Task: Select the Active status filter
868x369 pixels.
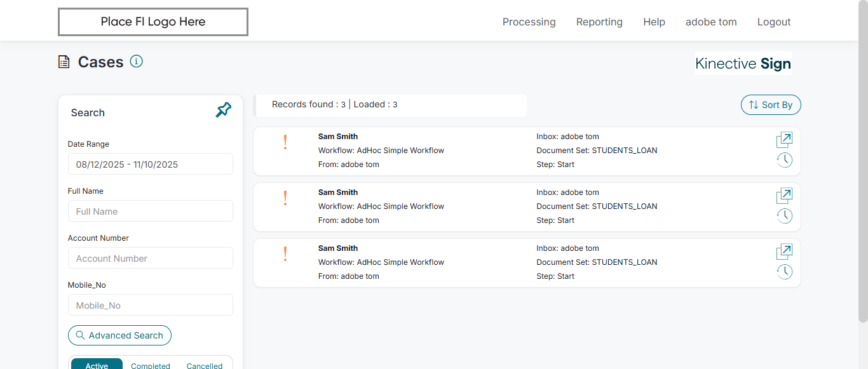Action: tap(97, 365)
